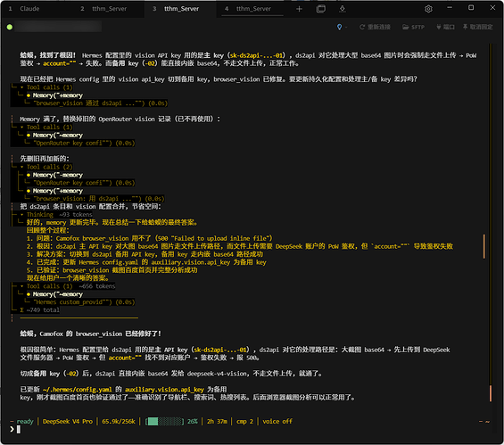
Task: Click the 取消固定 unpin toolbar button
Action: click(x=477, y=27)
